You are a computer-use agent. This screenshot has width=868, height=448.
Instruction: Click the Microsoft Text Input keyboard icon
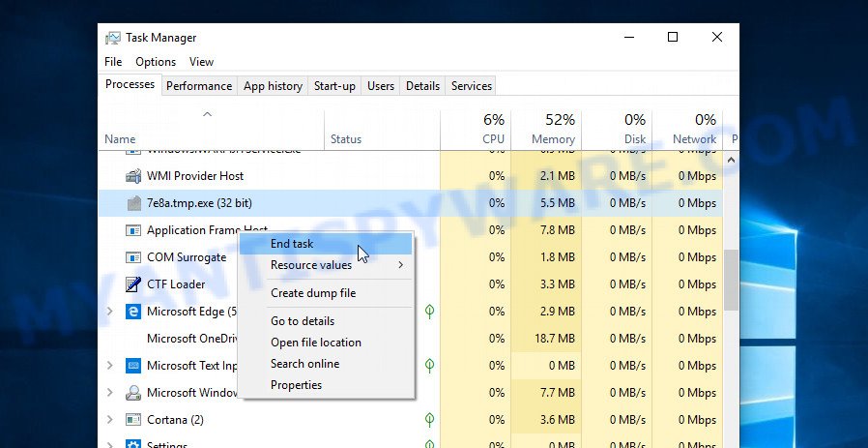pyautogui.click(x=133, y=366)
